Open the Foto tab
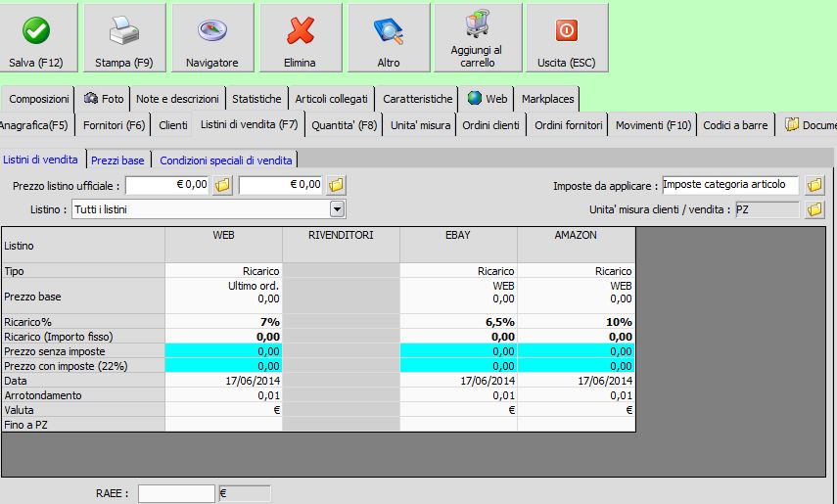Screen dimensions: 837x504 (104, 99)
